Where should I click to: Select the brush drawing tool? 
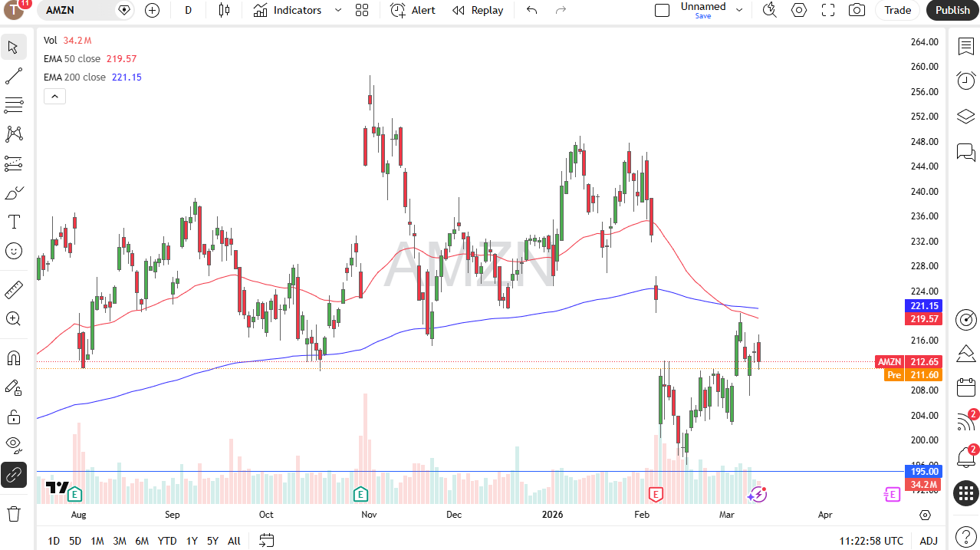coord(14,192)
